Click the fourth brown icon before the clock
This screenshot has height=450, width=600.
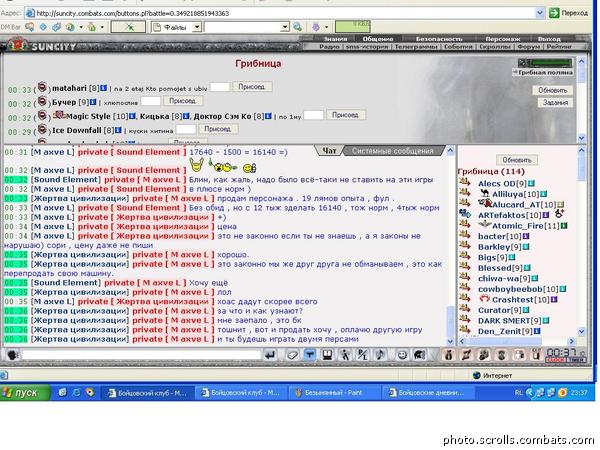point(502,355)
